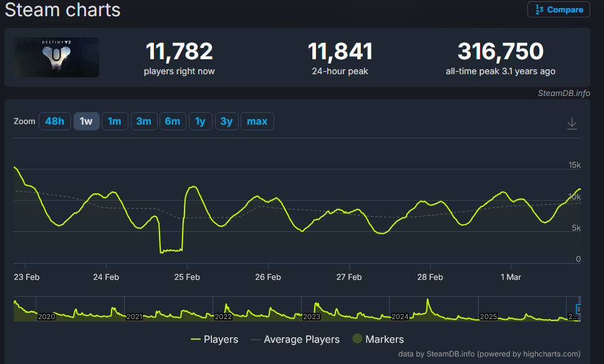This screenshot has width=604, height=364.
Task: Switch chart zoom to 1m
Action: pos(115,122)
